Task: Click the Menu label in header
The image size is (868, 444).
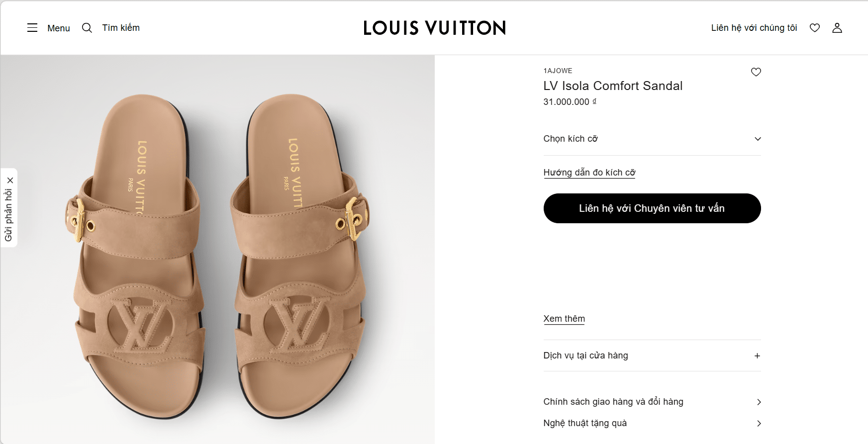Action: [x=59, y=28]
